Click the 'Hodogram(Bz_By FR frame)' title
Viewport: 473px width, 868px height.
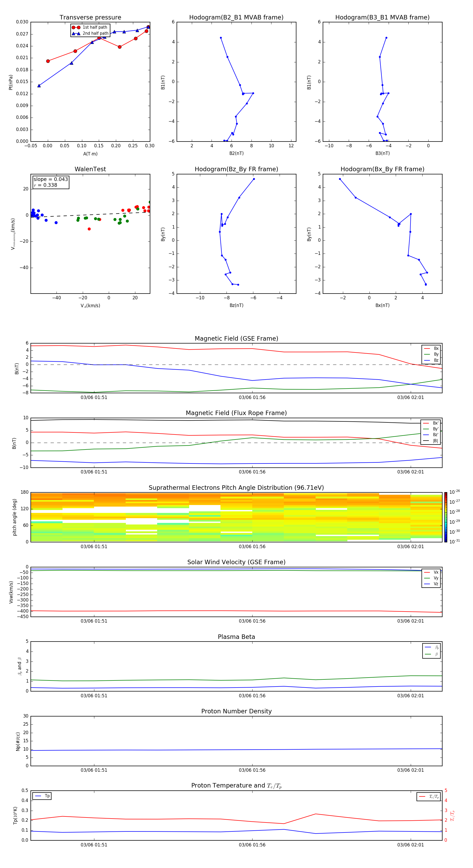236,169
